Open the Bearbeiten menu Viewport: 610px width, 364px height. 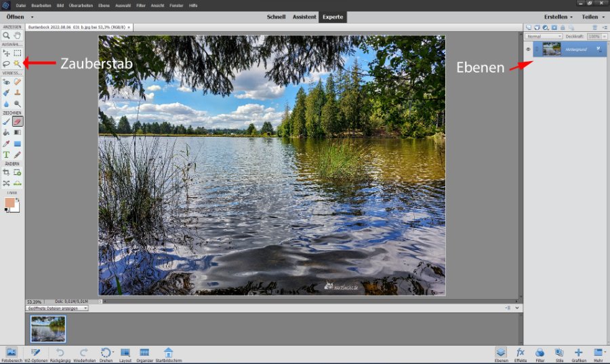click(41, 5)
